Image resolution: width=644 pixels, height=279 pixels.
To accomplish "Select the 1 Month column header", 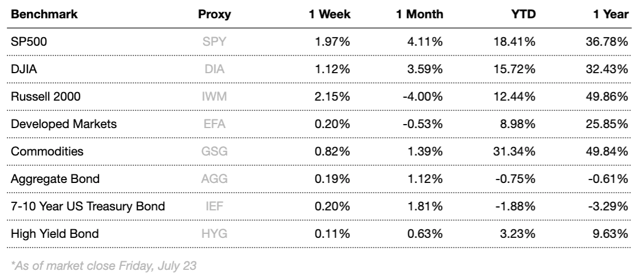I will [419, 15].
